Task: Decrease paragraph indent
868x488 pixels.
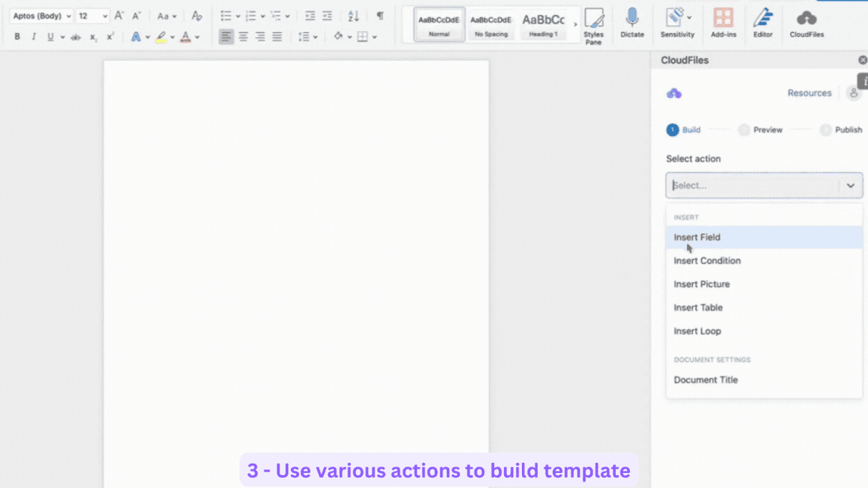Action: [x=310, y=16]
